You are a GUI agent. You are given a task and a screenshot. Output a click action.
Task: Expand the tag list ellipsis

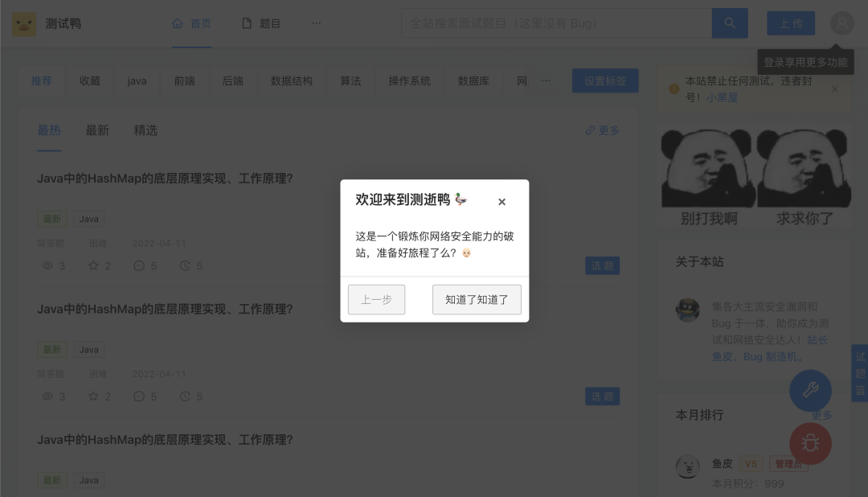(x=546, y=80)
